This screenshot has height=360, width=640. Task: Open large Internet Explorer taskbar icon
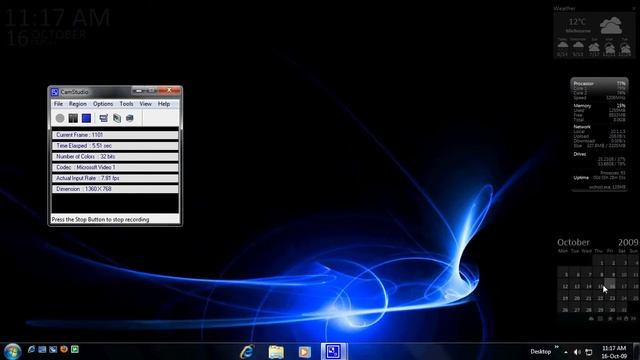coord(247,352)
